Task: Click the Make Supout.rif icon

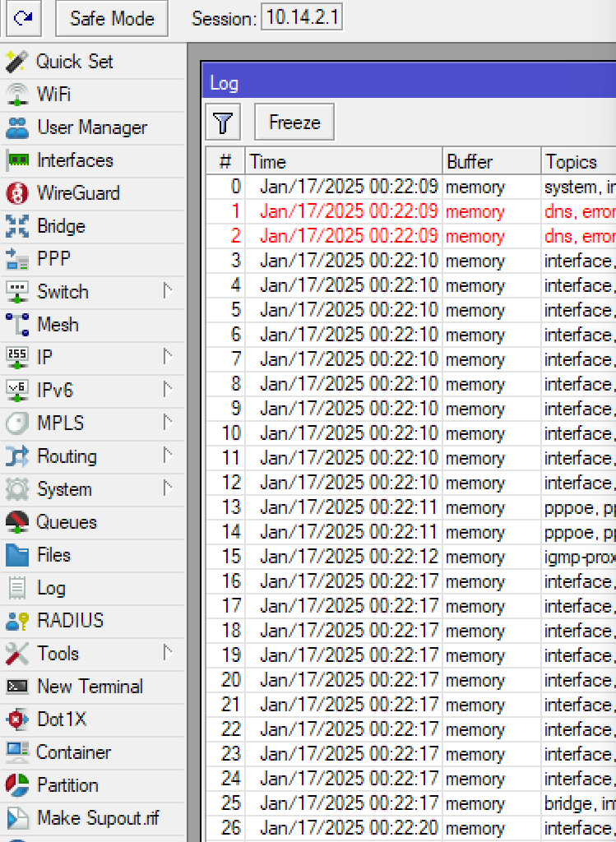Action: 17,818
